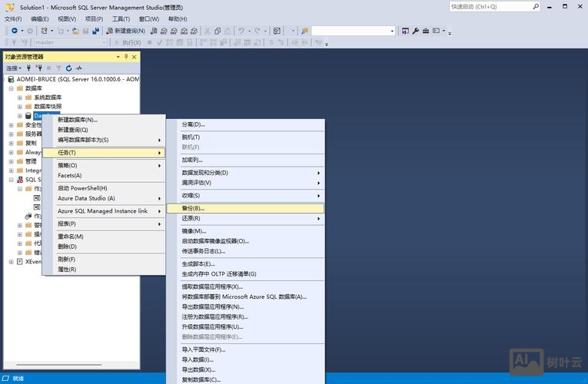
Task: Choose 分离(D)... in tasks submenu
Action: pyautogui.click(x=193, y=124)
